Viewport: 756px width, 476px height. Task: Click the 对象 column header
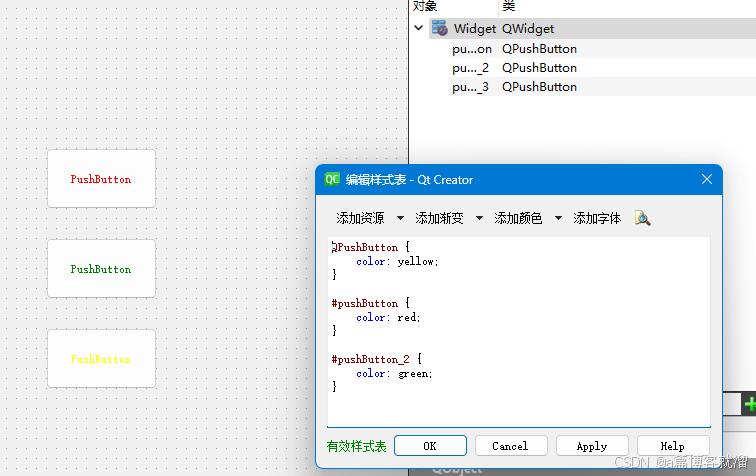[425, 6]
